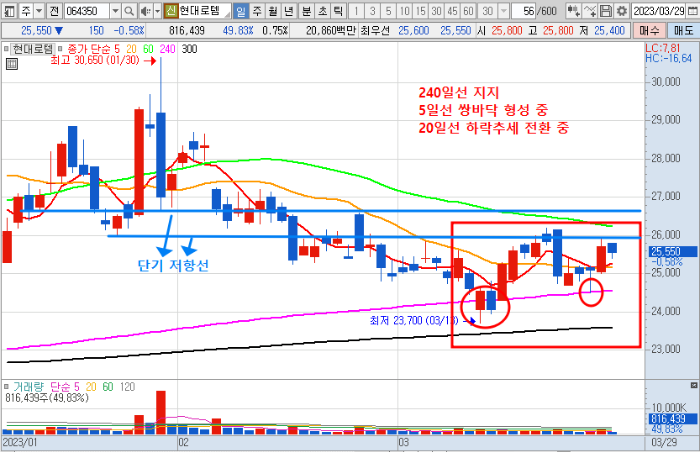The image size is (700, 452).
Task: Click the MA 20 orange legend value
Action: click(x=131, y=49)
